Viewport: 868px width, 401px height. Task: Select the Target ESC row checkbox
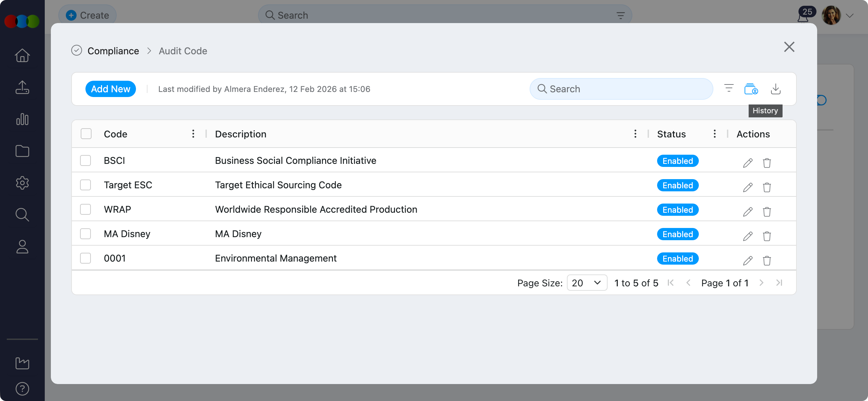(85, 185)
